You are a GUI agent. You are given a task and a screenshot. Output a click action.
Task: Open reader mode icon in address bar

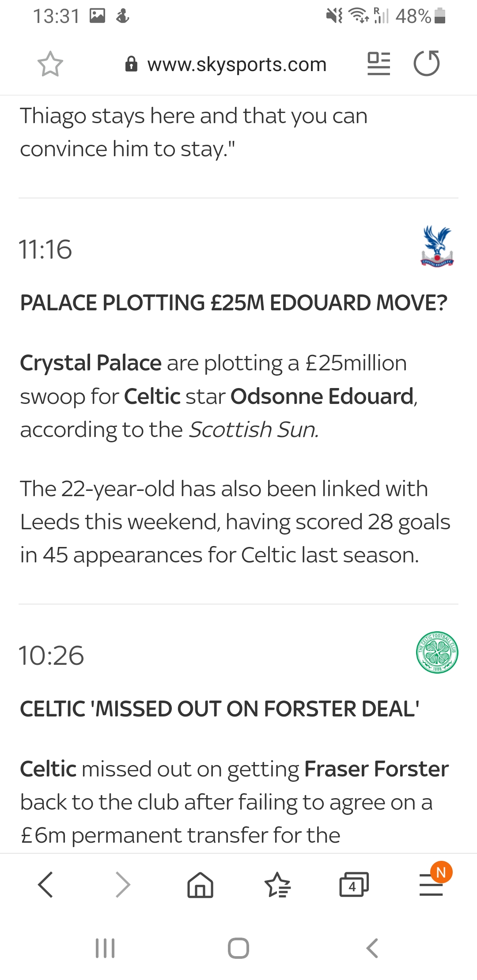pyautogui.click(x=379, y=64)
